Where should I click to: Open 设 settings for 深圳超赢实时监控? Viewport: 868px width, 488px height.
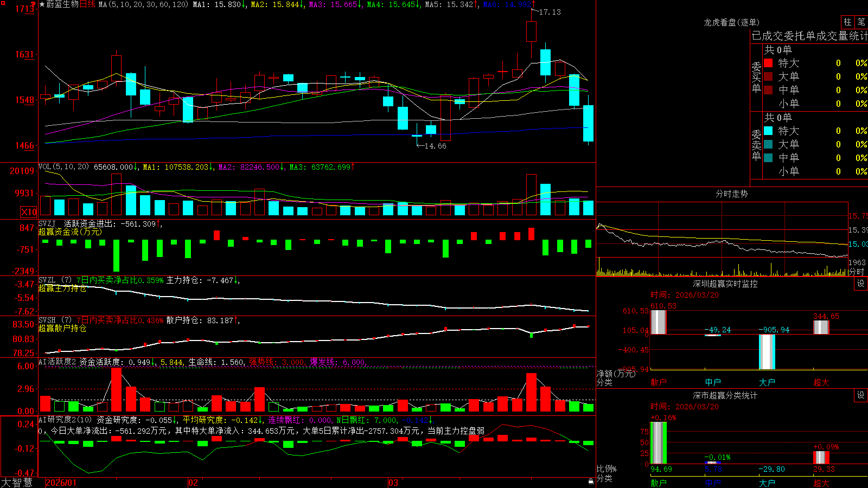click(861, 284)
